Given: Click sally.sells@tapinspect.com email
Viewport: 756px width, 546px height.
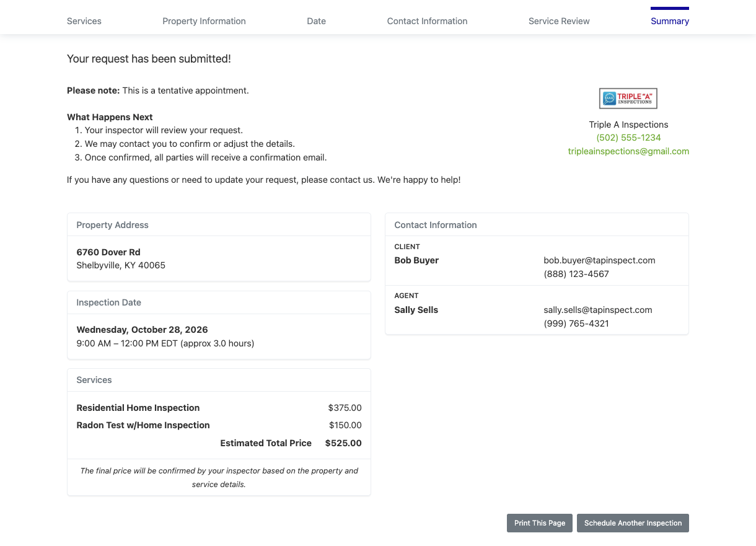Looking at the screenshot, I should point(598,310).
